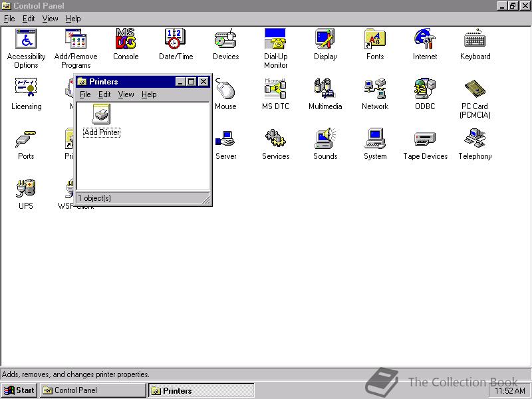
Task: Open the Display settings icon
Action: [325, 45]
